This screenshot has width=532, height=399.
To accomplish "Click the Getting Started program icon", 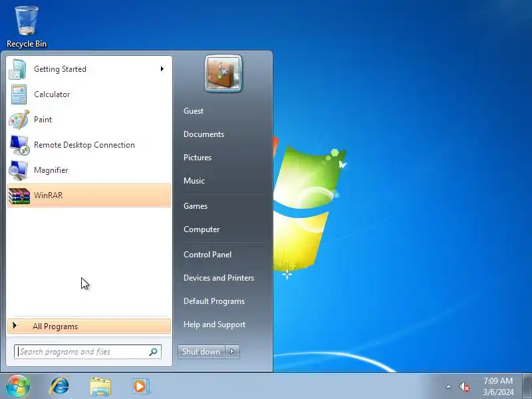I will [x=18, y=69].
